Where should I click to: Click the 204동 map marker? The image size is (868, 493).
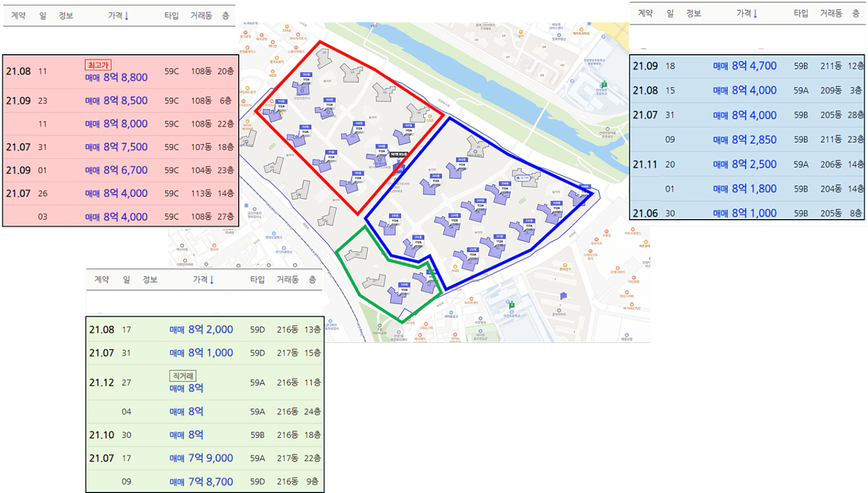pos(455,218)
